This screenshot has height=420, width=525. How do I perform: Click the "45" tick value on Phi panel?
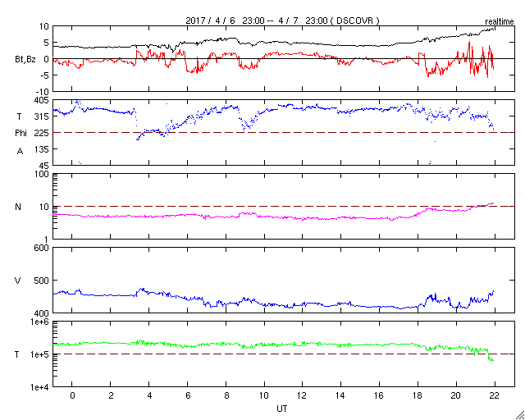pyautogui.click(x=43, y=166)
